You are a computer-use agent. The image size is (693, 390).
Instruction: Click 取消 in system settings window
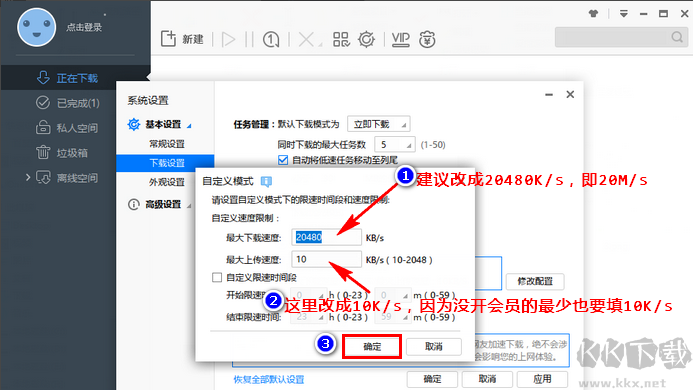tap(487, 379)
